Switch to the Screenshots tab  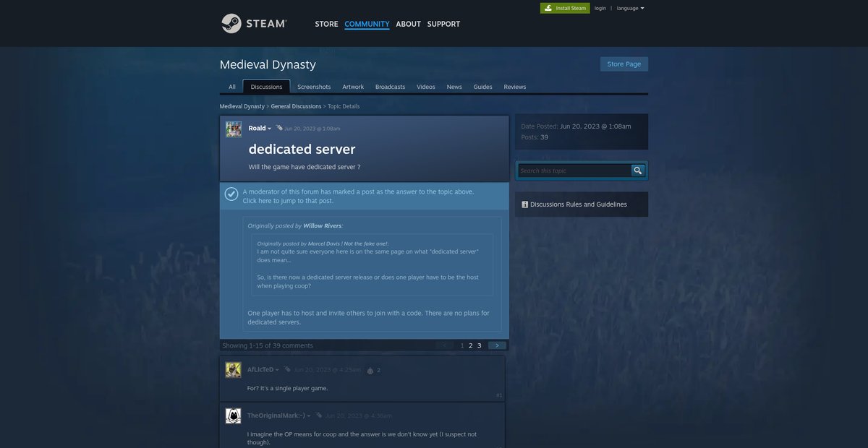(314, 87)
